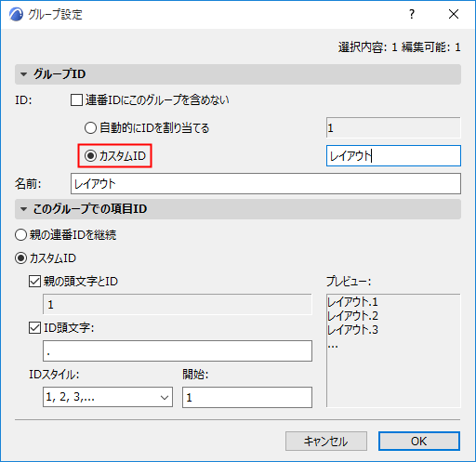The image size is (476, 462).
Task: Open the help question mark button
Action: pos(411,14)
